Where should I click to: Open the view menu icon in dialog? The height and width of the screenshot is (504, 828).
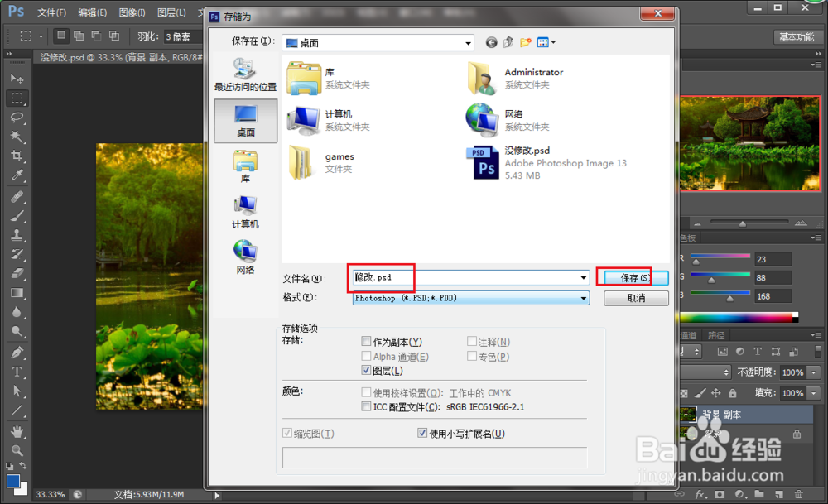546,42
